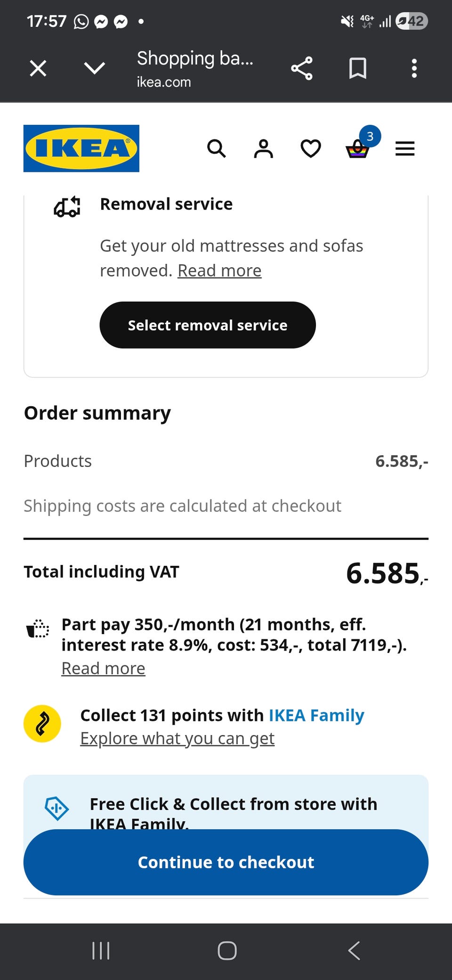The width and height of the screenshot is (452, 980).
Task: Open the account profile icon
Action: point(264,148)
